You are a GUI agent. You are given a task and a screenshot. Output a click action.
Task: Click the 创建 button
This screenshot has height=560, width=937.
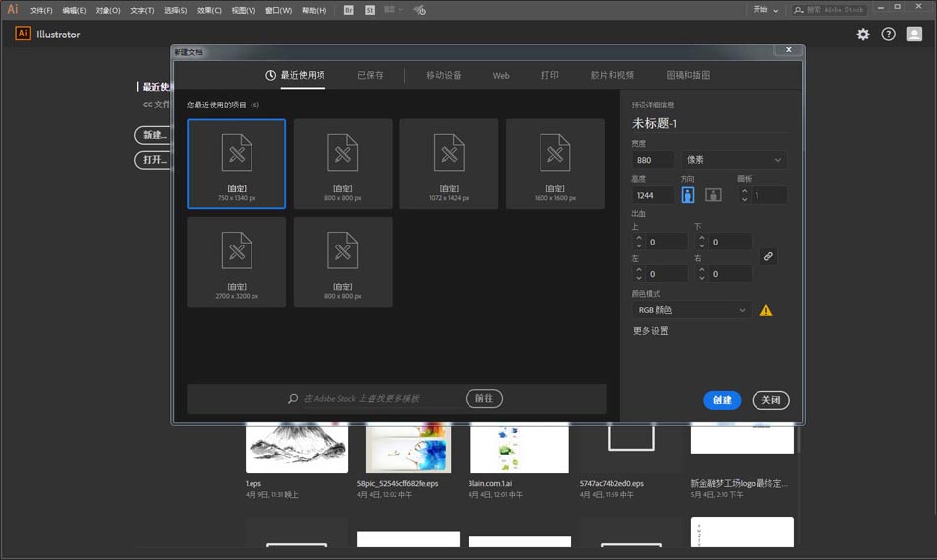722,400
